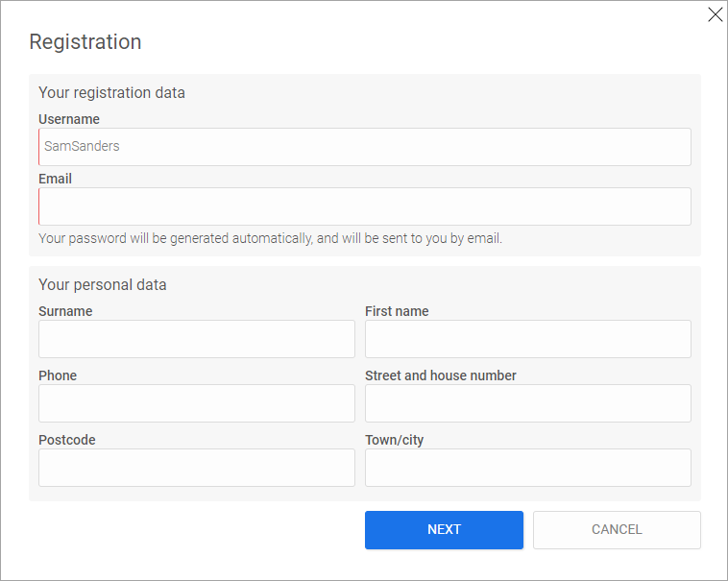This screenshot has width=728, height=581.
Task: Focus the Town/city text box
Action: tap(528, 468)
